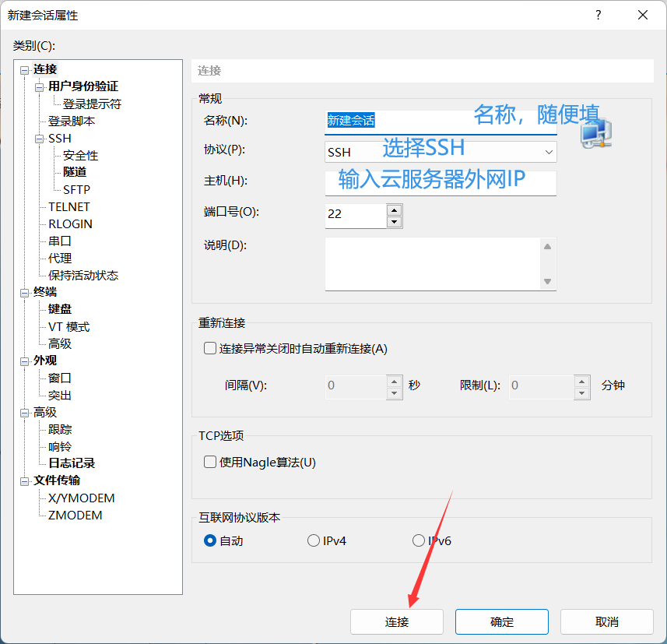
Task: Select 自动 internet protocol option
Action: coord(210,540)
